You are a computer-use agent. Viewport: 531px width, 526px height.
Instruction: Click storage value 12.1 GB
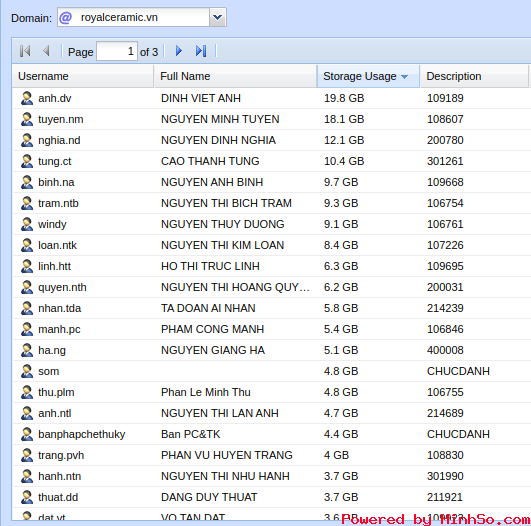point(344,140)
